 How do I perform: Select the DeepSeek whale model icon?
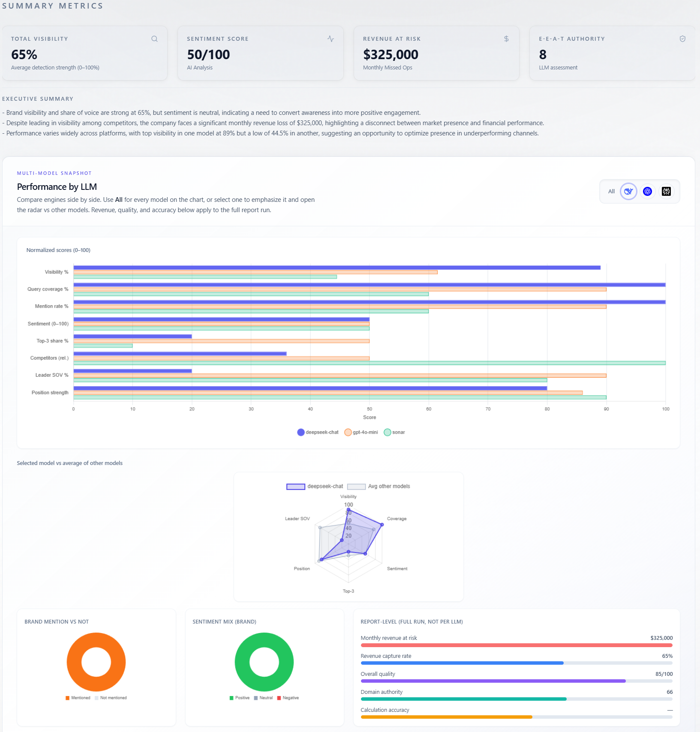pyautogui.click(x=628, y=192)
